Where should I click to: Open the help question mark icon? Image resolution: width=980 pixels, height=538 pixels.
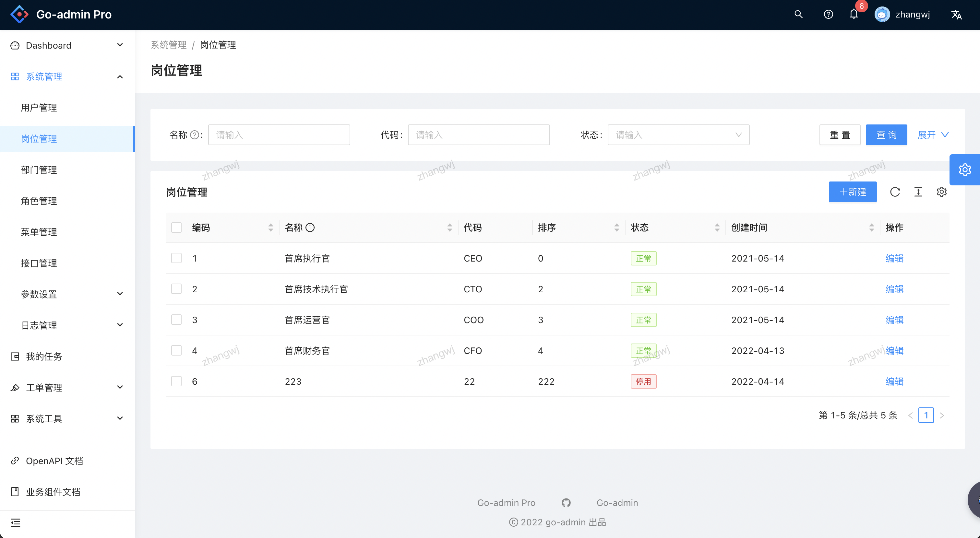click(828, 14)
